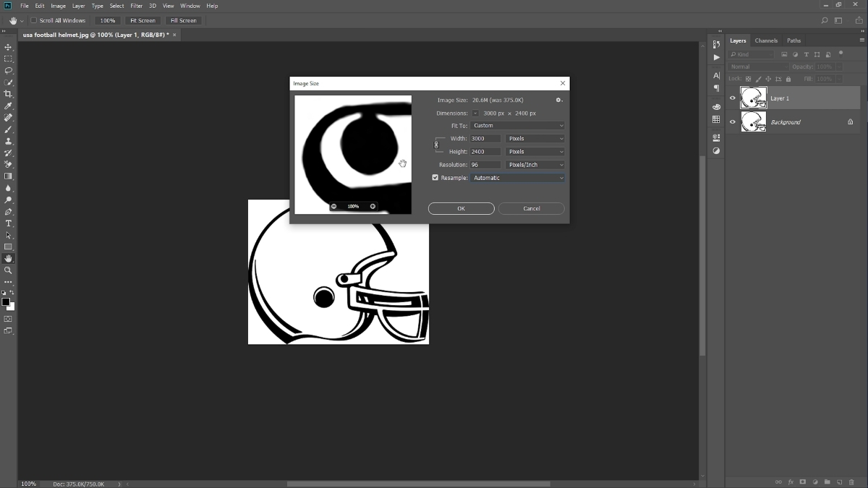Click the Fill Screen button
Viewport: 868px width, 488px height.
pos(184,20)
